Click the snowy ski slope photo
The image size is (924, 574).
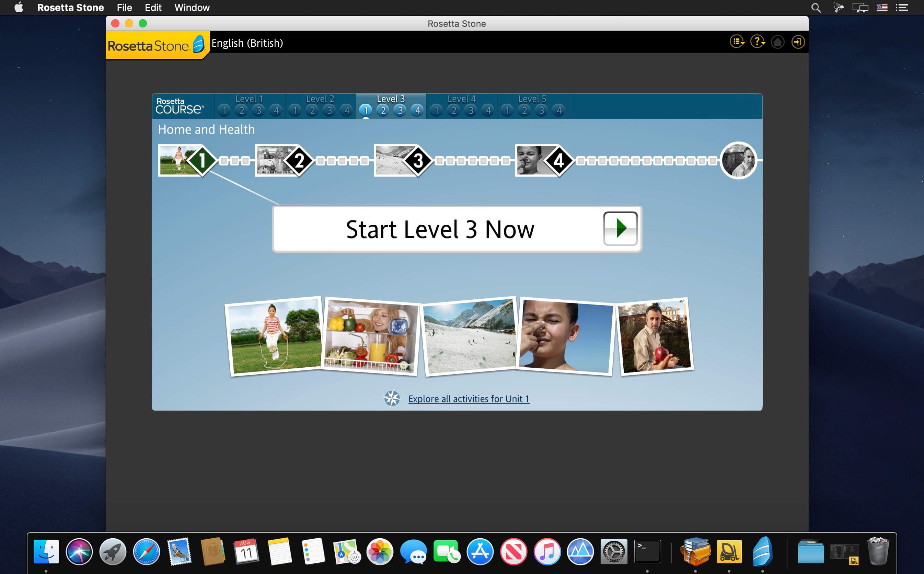coord(470,336)
